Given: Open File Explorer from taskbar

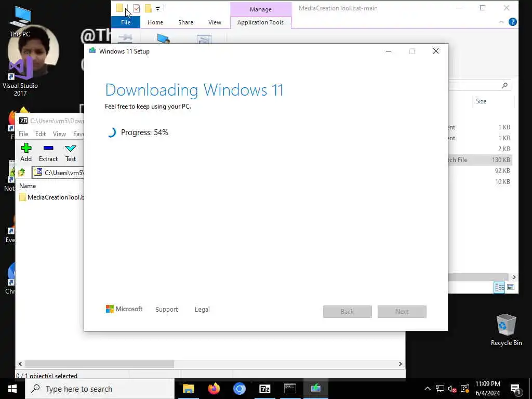Looking at the screenshot, I should click(x=188, y=389).
